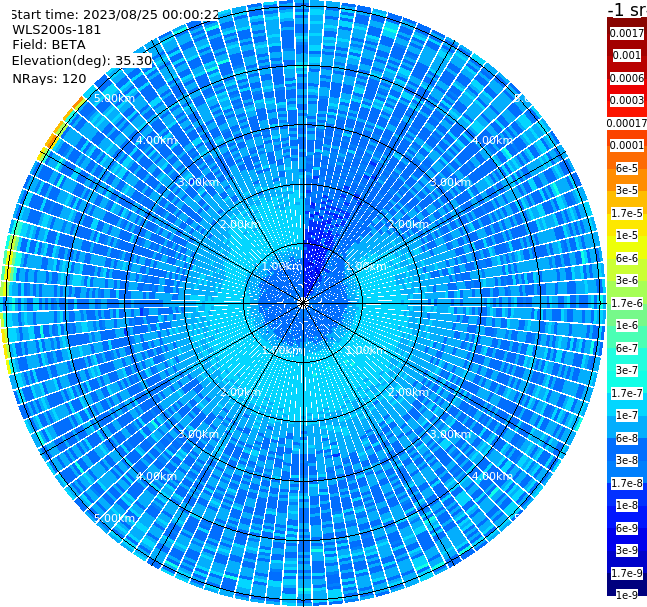The height and width of the screenshot is (607, 647).
Task: Click the 1e-9 colorbar tick label
Action: click(x=627, y=595)
